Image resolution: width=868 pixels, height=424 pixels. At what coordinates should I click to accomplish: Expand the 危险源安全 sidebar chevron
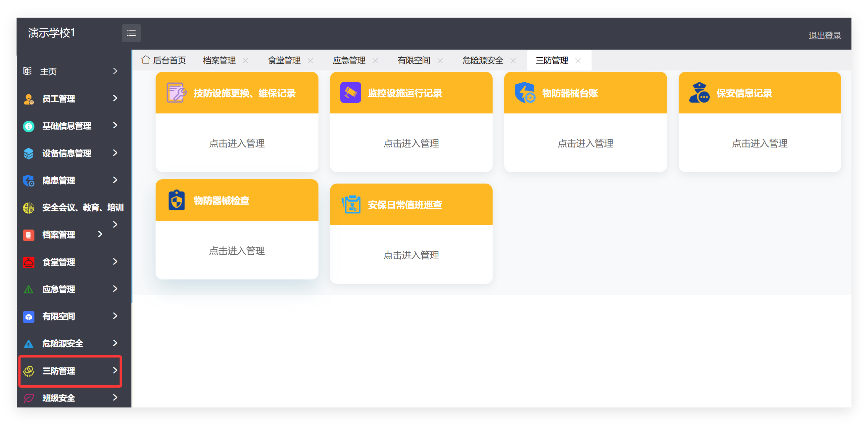click(115, 343)
